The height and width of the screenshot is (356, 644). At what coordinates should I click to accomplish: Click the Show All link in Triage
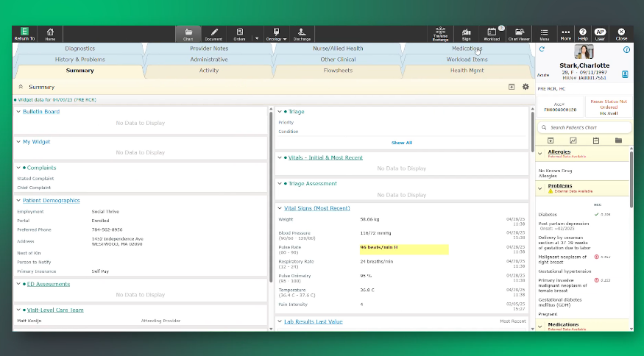click(x=401, y=143)
